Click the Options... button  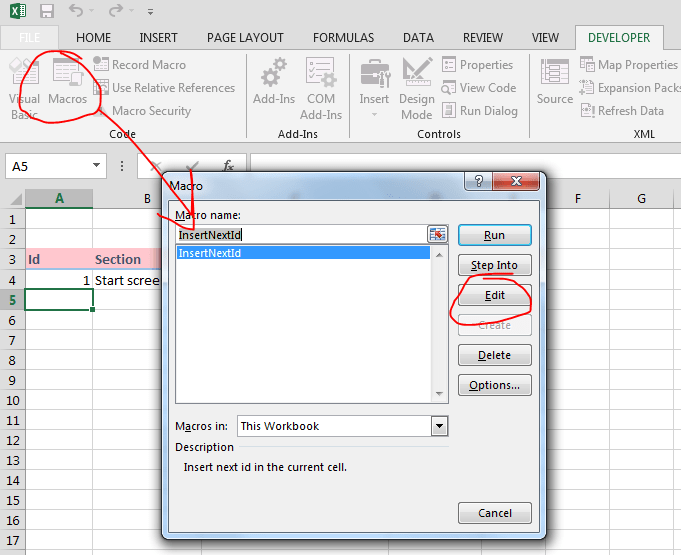[x=495, y=385]
